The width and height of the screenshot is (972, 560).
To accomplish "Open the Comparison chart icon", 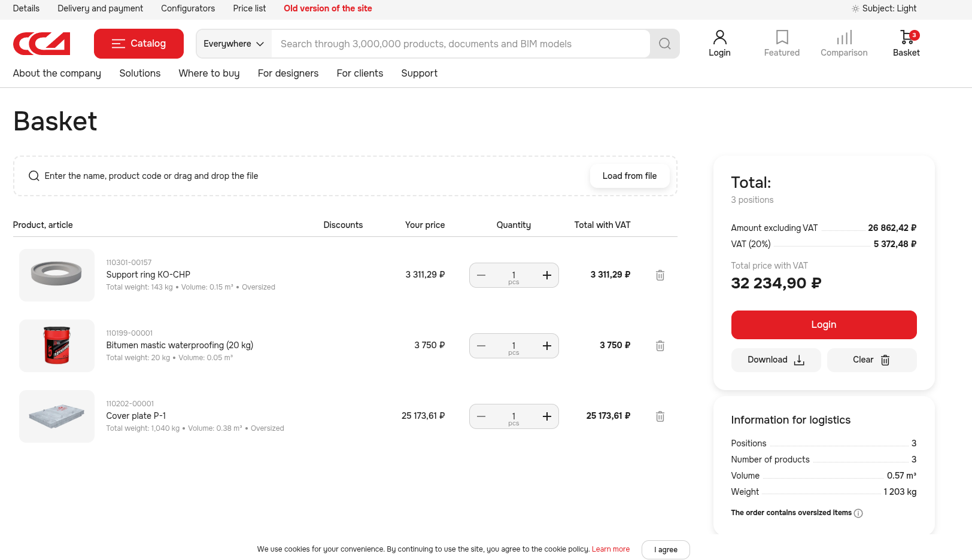I will [844, 38].
